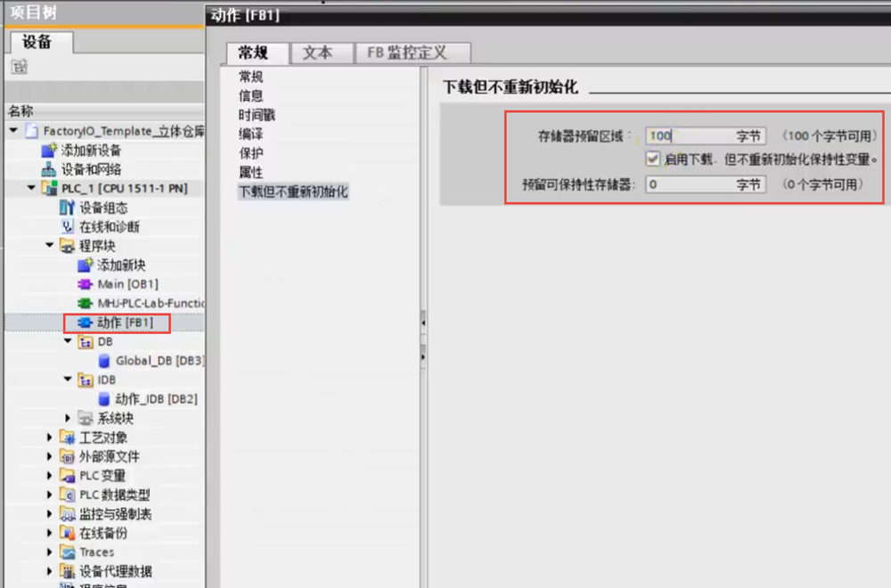Click the Main [OB1] block icon
Screen dimensions: 891x588
click(86, 284)
